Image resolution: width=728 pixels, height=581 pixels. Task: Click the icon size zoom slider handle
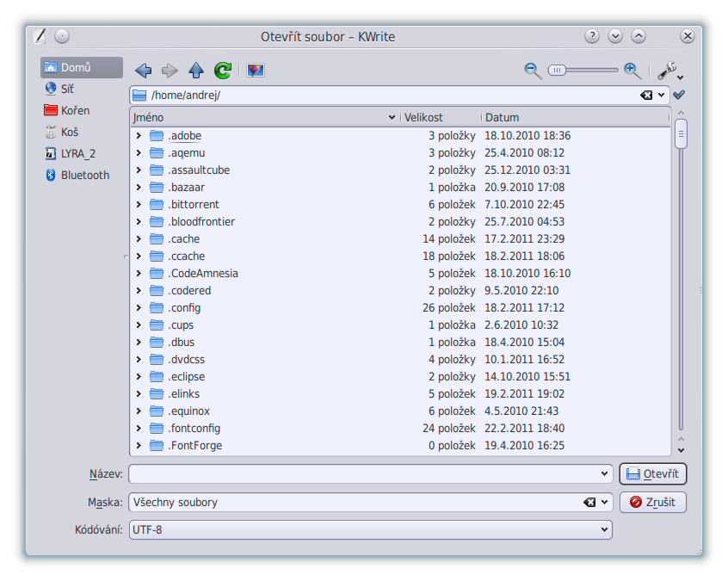(557, 70)
